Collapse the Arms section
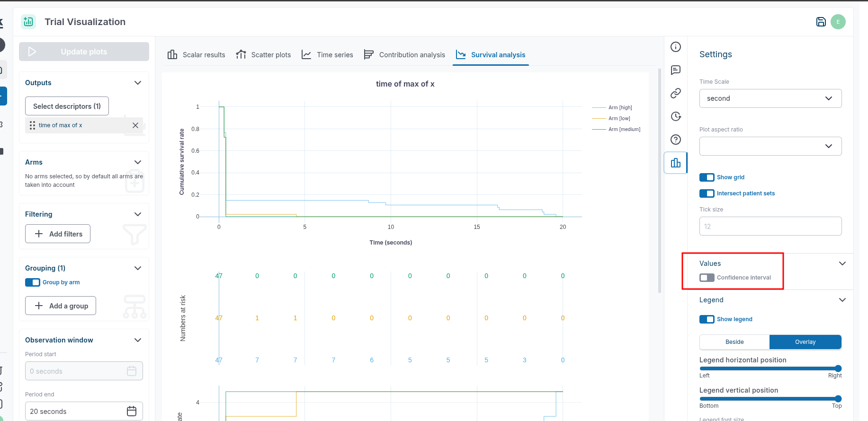 tap(138, 162)
